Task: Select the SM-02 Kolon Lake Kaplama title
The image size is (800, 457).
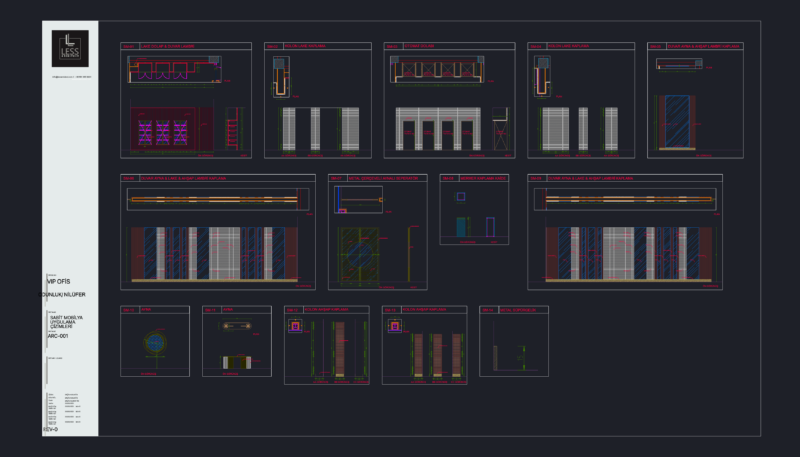Action: pos(305,46)
